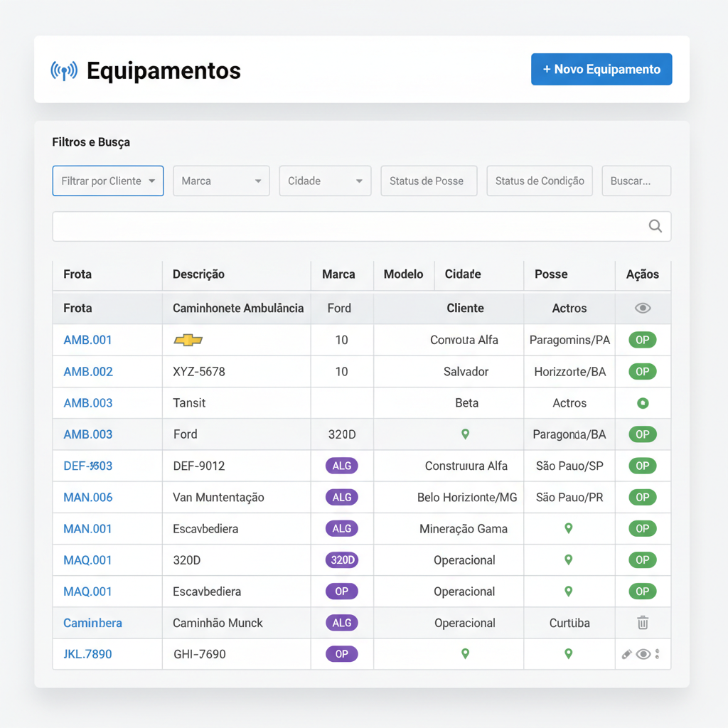Click the Posse column pin in the JKL.7890 row
Image resolution: width=728 pixels, height=728 pixels.
568,654
